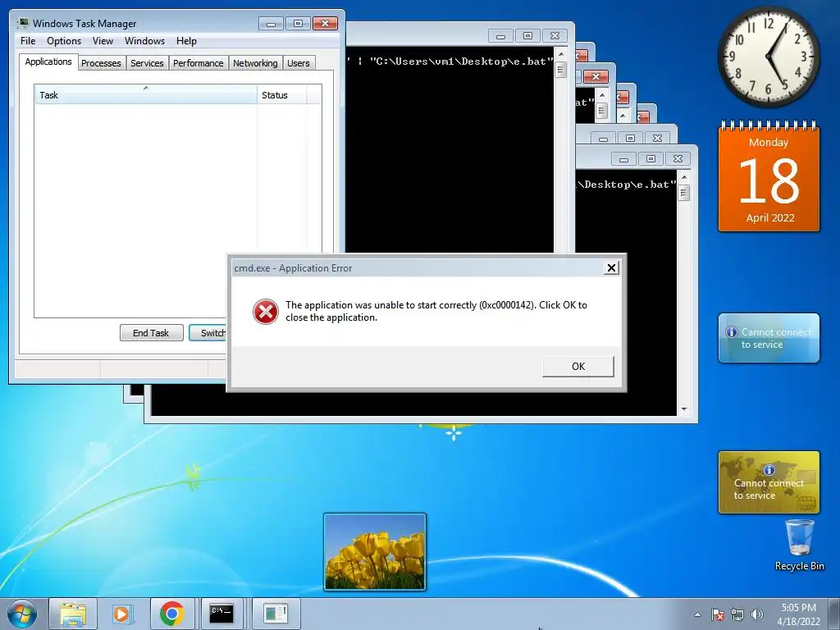Click the blue Cannot connect to service gadget
Image resolution: width=840 pixels, height=630 pixels.
pos(769,338)
